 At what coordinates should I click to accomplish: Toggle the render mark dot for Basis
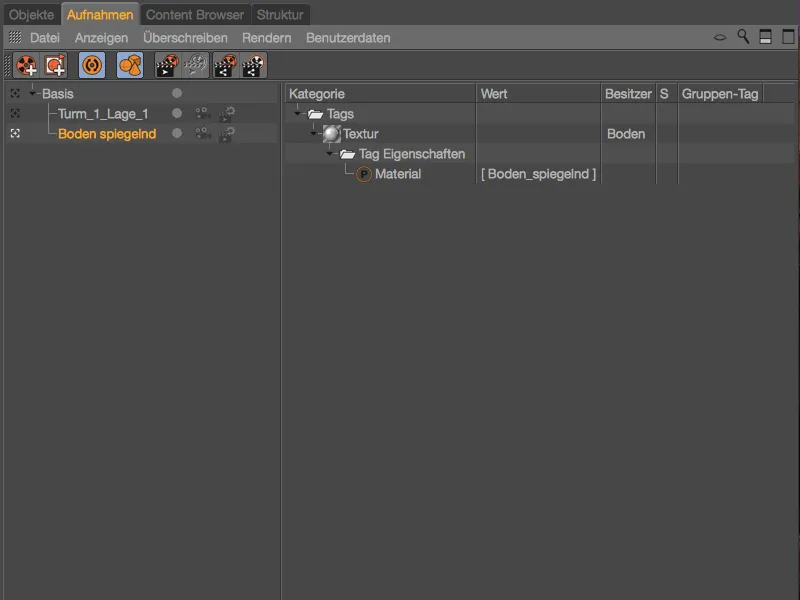(x=177, y=93)
